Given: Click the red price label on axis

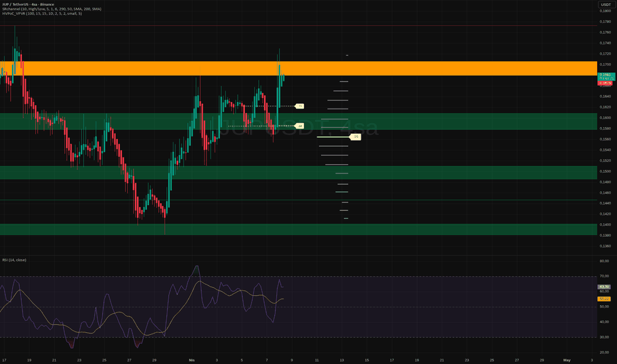Looking at the screenshot, I should (x=605, y=83).
